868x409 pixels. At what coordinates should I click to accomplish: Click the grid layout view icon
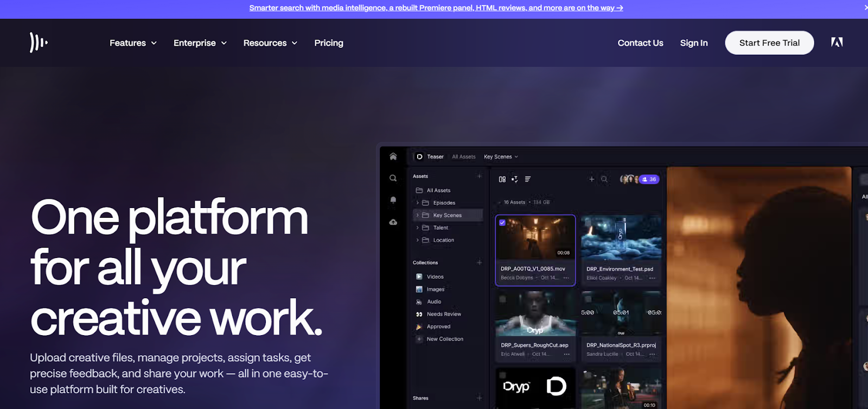[502, 179]
